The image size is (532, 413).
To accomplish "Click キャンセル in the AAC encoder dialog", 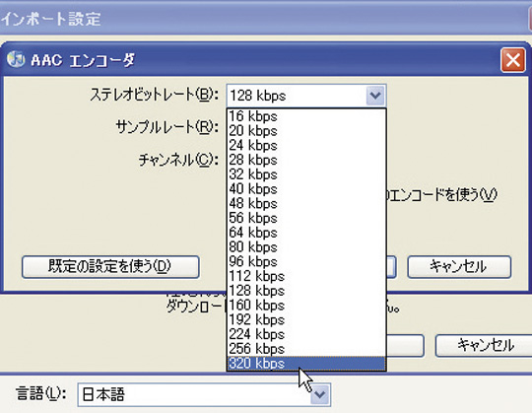I will click(x=459, y=267).
